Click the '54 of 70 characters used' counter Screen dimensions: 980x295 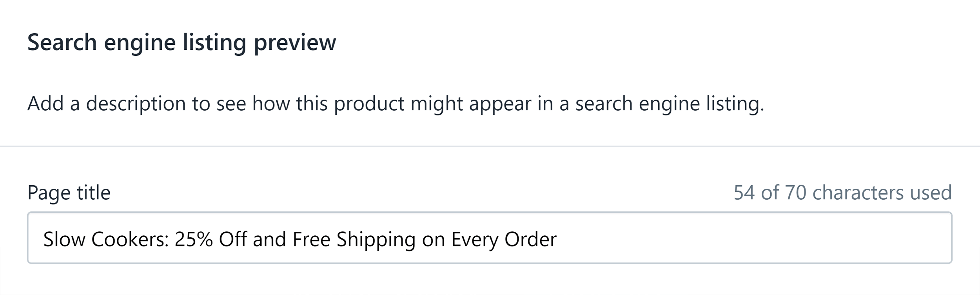click(843, 193)
